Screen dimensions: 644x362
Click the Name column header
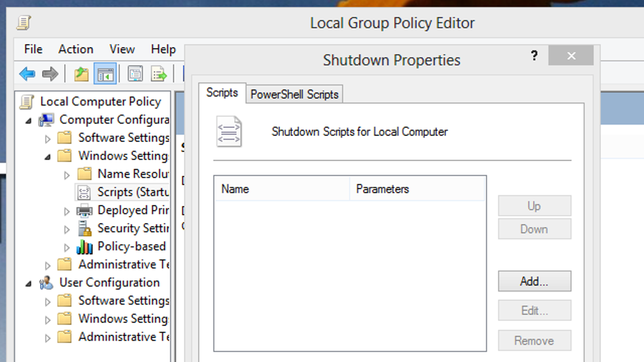point(282,189)
